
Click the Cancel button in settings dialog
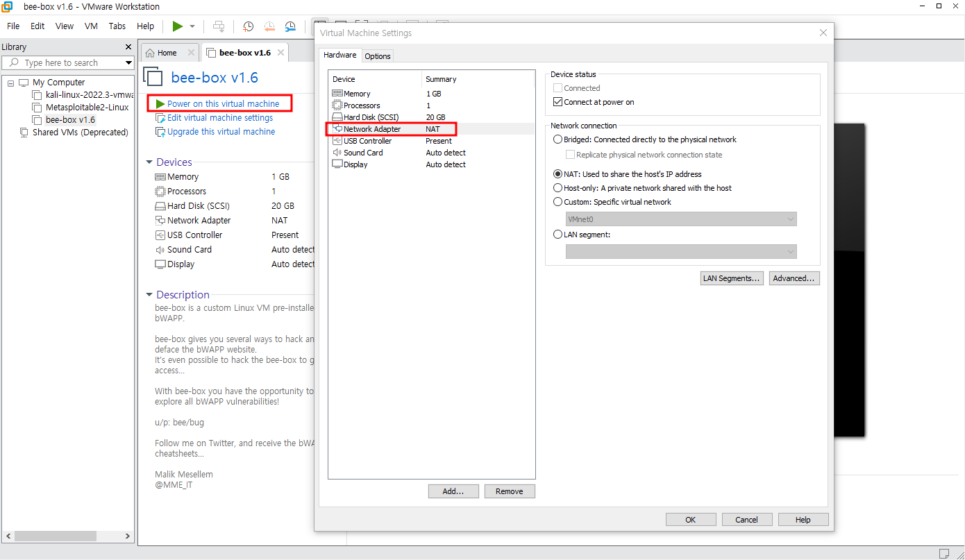click(x=747, y=520)
